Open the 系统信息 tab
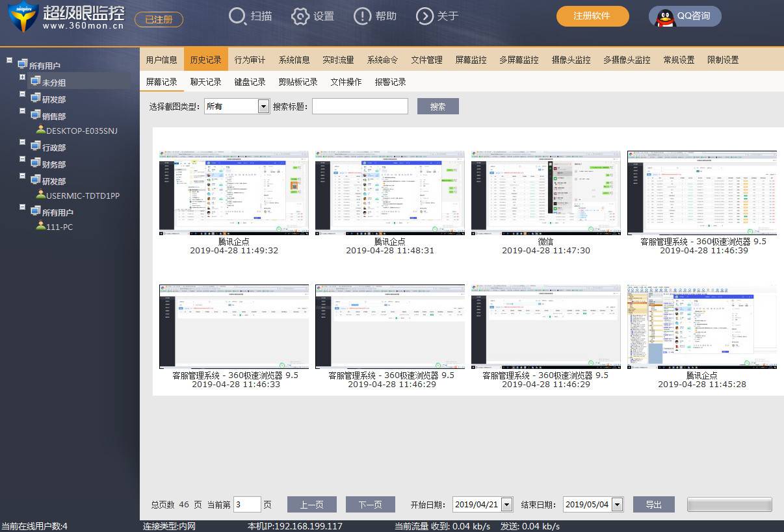Image resolution: width=784 pixels, height=532 pixels. [x=294, y=60]
